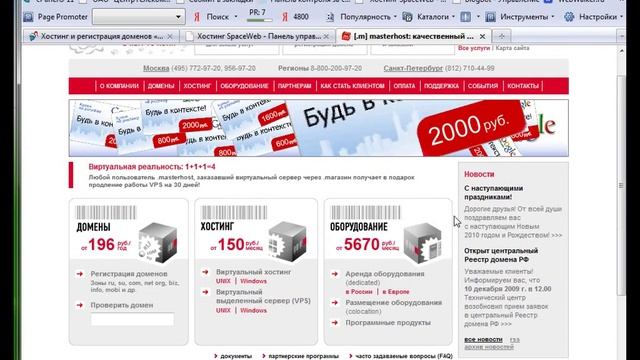The image size is (640, 360).
Task: Open Размещение оборудования link
Action: (393, 303)
